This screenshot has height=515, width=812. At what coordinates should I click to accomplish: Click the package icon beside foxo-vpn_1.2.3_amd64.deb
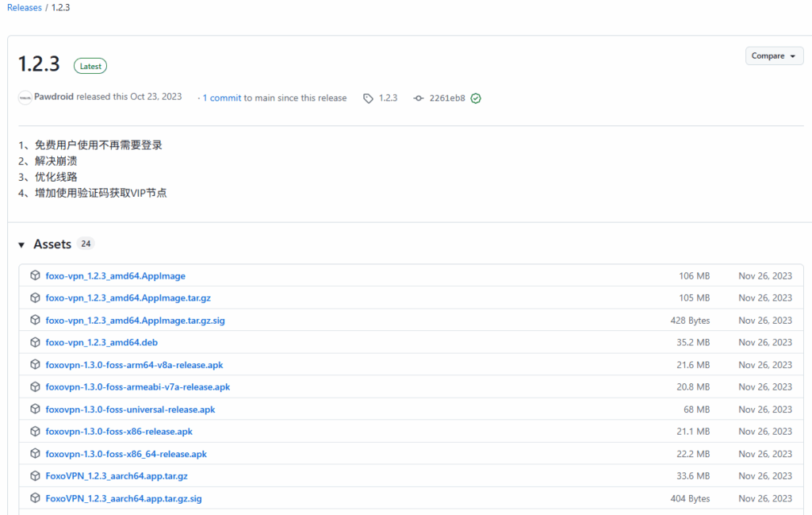35,342
